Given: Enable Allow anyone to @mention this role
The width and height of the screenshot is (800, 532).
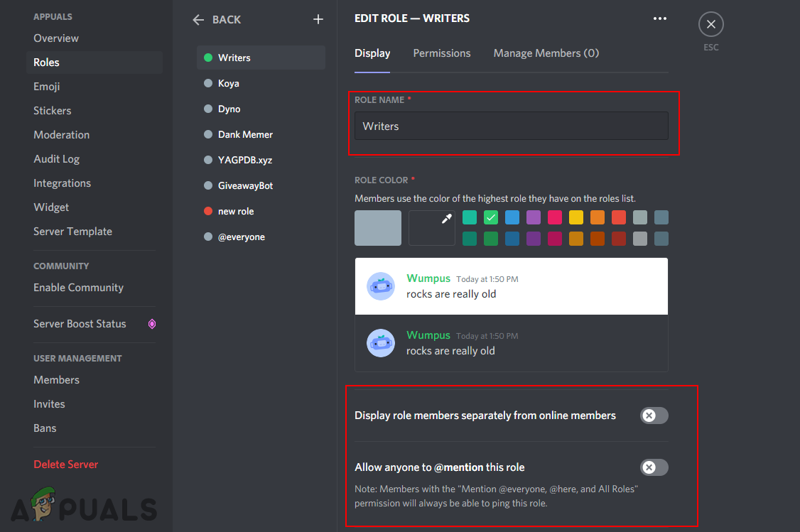Looking at the screenshot, I should click(x=654, y=467).
